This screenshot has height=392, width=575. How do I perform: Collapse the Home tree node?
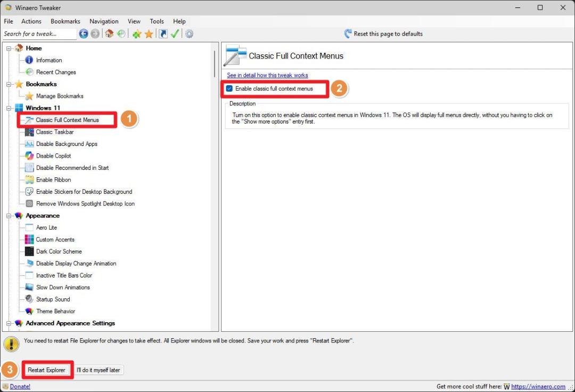(x=9, y=48)
